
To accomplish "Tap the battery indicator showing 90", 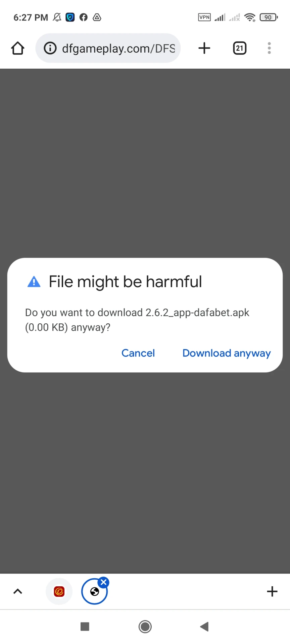I will (269, 17).
